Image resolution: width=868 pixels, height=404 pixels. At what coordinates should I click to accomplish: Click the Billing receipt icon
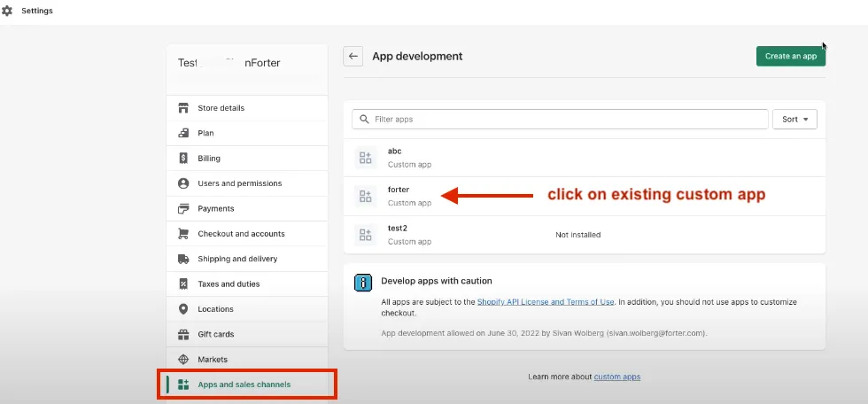pos(183,159)
